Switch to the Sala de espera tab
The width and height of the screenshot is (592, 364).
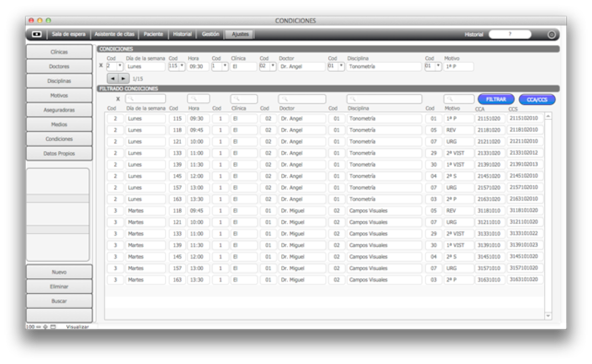(68, 34)
